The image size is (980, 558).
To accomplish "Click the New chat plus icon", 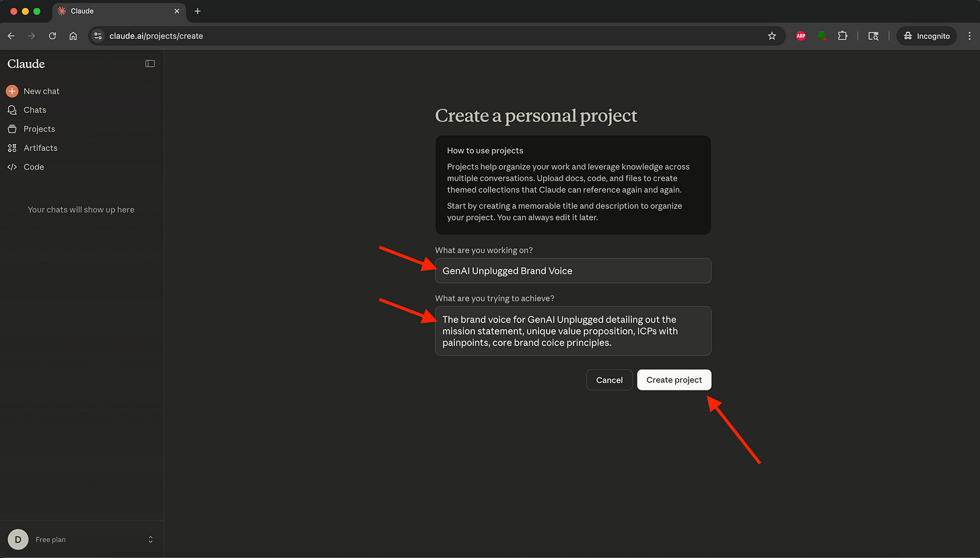I will [12, 91].
